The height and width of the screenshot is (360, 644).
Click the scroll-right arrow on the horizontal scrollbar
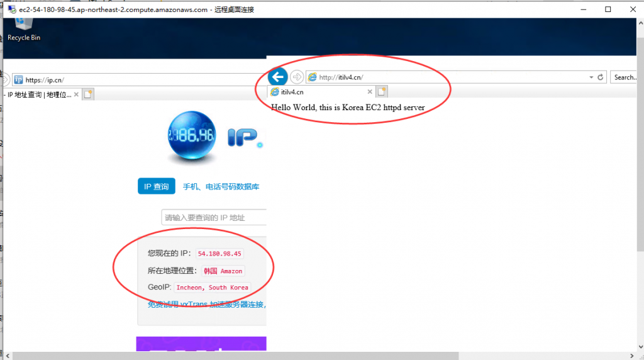tap(632, 356)
